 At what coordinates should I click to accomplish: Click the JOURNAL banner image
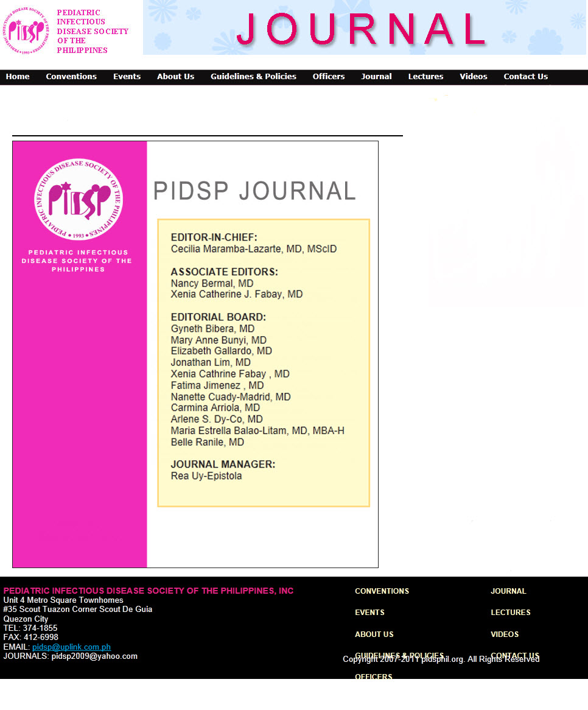[364, 28]
